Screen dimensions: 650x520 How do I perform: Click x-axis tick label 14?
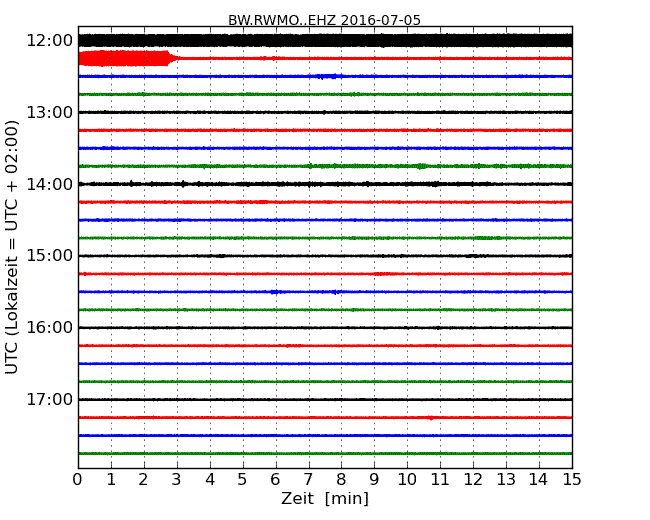click(539, 479)
